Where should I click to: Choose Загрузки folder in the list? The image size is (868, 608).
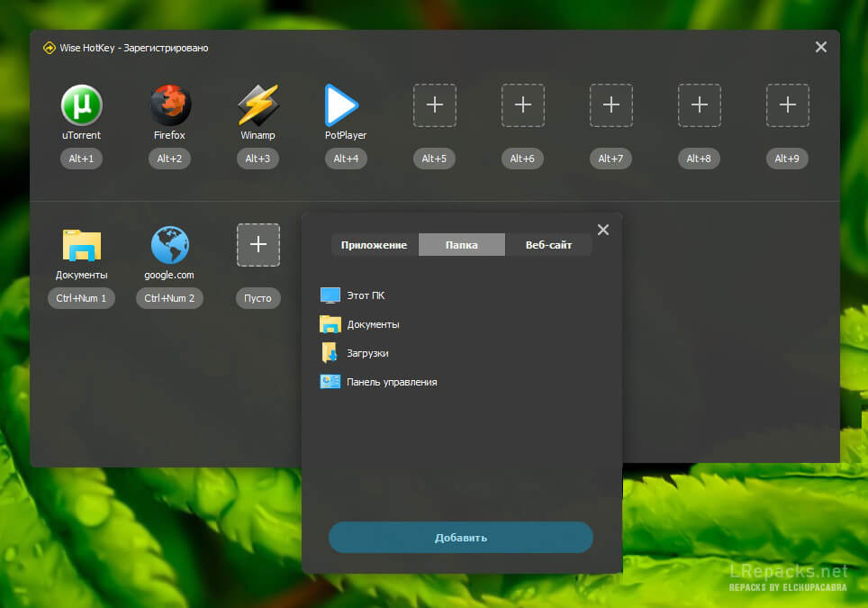tap(366, 353)
